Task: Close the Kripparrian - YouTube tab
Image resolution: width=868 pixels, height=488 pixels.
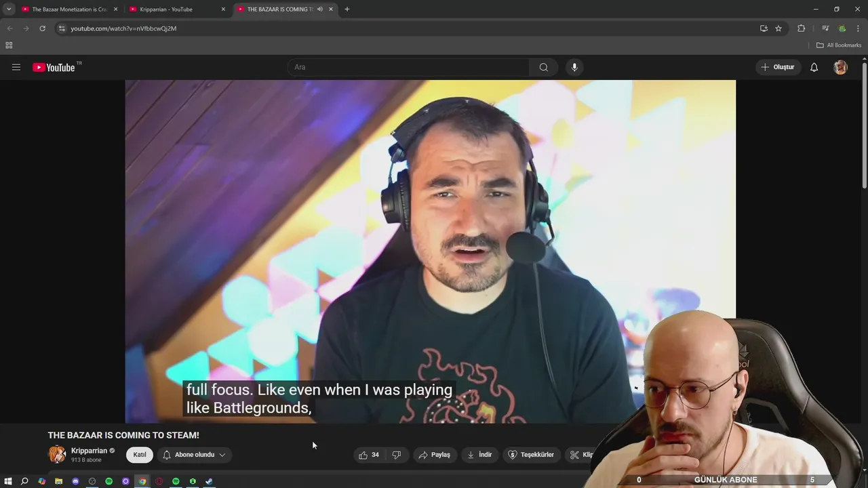Action: [x=223, y=9]
